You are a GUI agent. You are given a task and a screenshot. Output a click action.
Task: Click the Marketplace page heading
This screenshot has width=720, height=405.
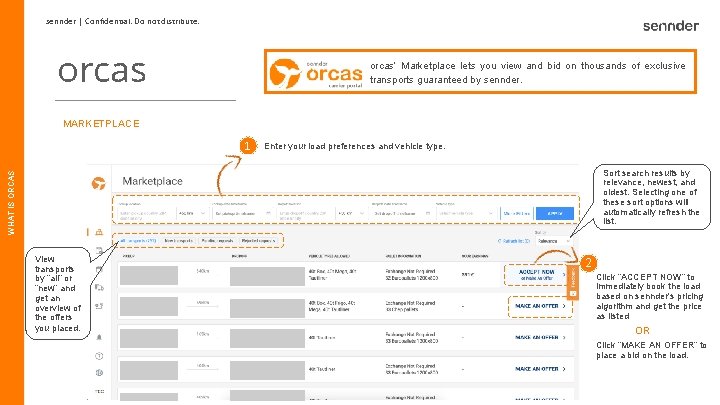(x=152, y=181)
